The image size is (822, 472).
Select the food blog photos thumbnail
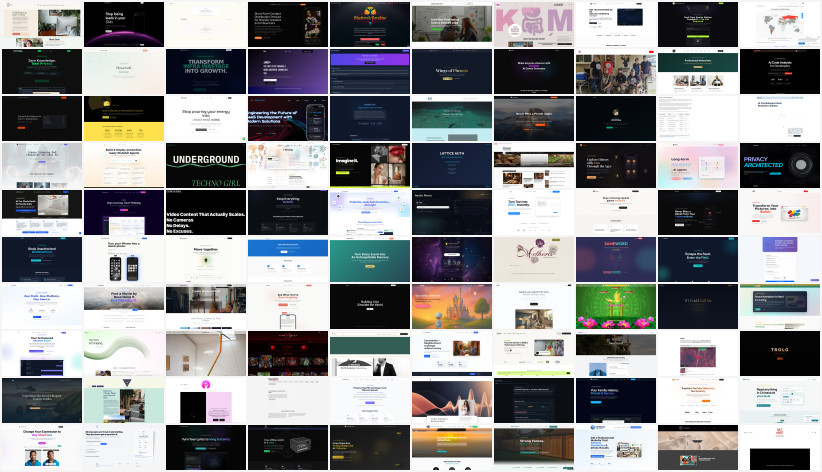click(534, 165)
